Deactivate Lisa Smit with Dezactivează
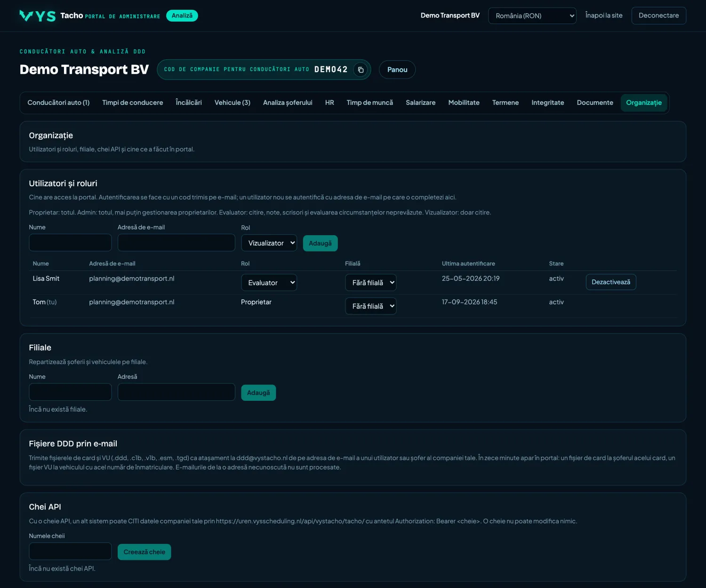The width and height of the screenshot is (706, 588). (611, 282)
